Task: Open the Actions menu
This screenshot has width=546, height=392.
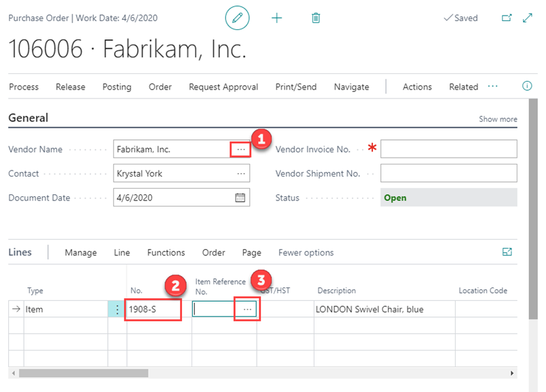Action: point(417,87)
